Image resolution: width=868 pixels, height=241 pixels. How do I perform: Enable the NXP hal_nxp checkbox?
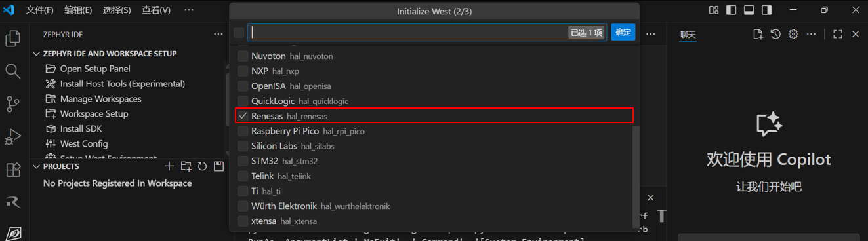(x=243, y=71)
